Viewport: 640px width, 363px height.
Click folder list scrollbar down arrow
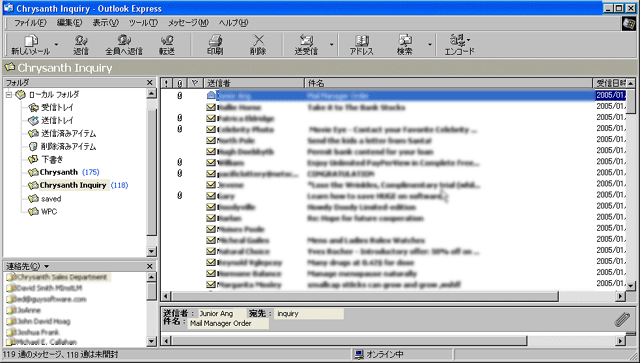pyautogui.click(x=151, y=252)
